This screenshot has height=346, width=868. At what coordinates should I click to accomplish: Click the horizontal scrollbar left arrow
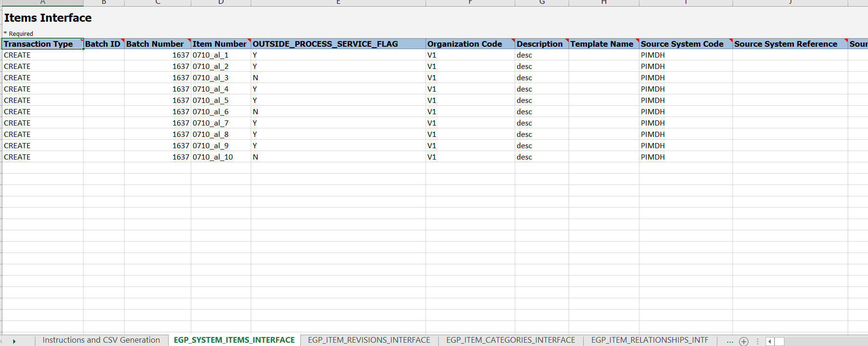click(770, 341)
